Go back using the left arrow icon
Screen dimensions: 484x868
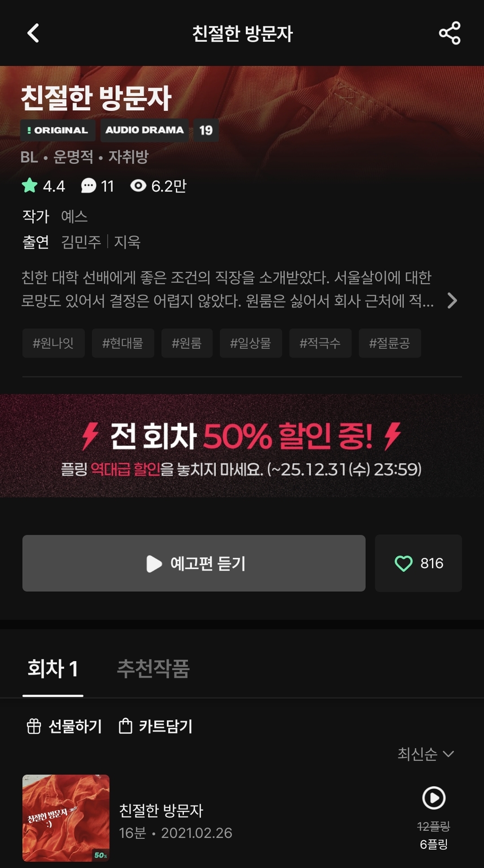pyautogui.click(x=33, y=33)
